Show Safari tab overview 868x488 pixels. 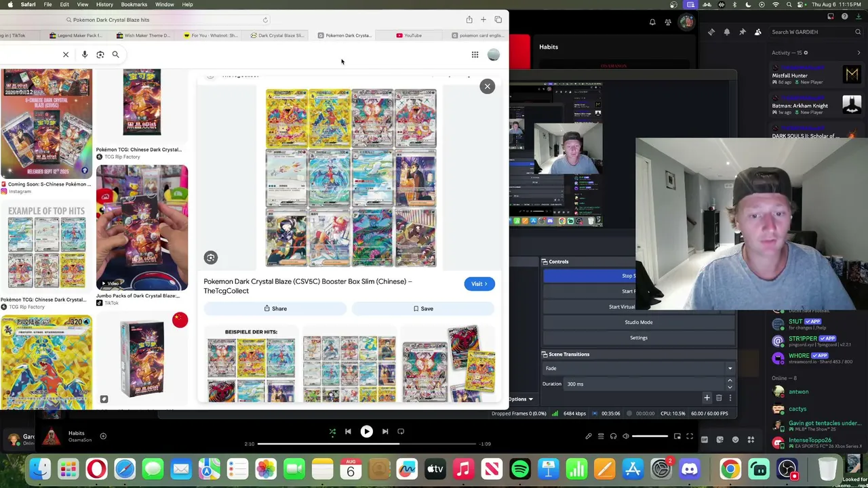click(498, 20)
